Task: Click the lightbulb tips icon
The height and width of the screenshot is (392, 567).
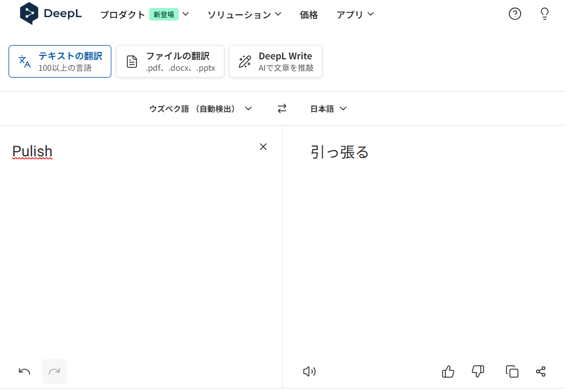Action: [x=544, y=14]
